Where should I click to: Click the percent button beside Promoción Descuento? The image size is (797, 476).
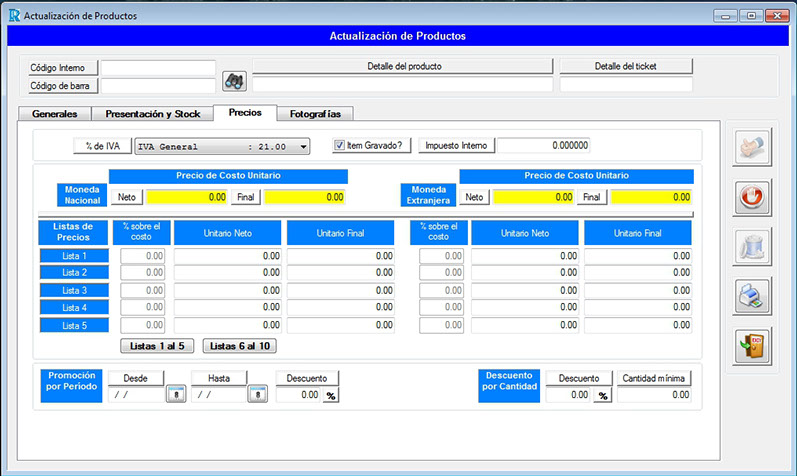(x=330, y=395)
